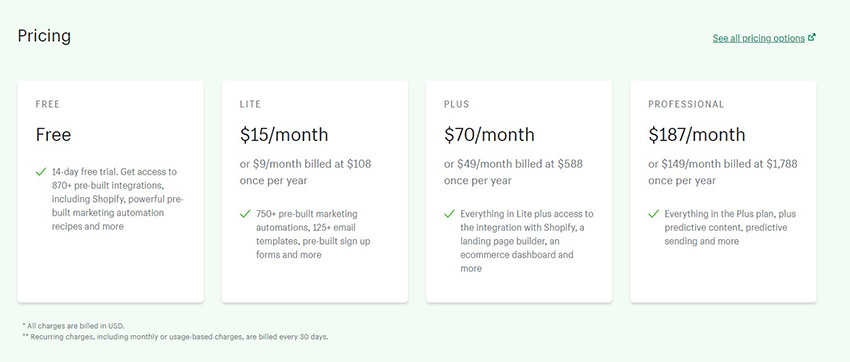Image resolution: width=850 pixels, height=362 pixels.
Task: Click the $15/month price heading
Action: [284, 135]
